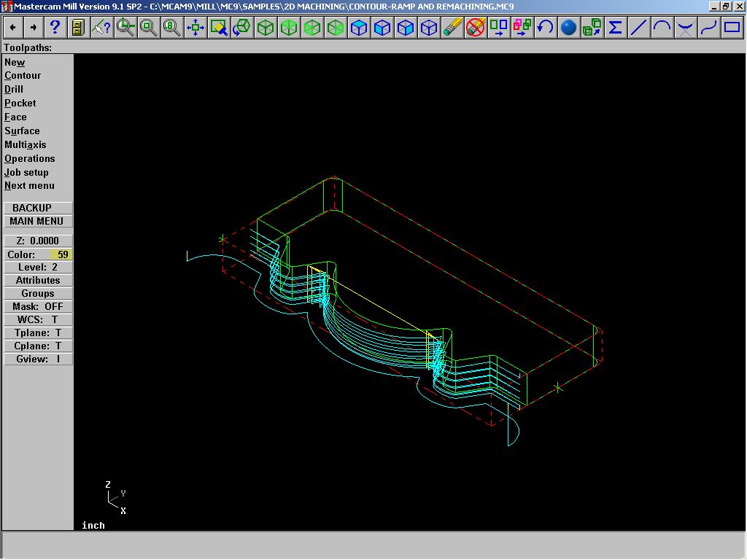Click the Unzoom by 0.8 magnifier icon
The image size is (747, 560).
click(x=171, y=28)
